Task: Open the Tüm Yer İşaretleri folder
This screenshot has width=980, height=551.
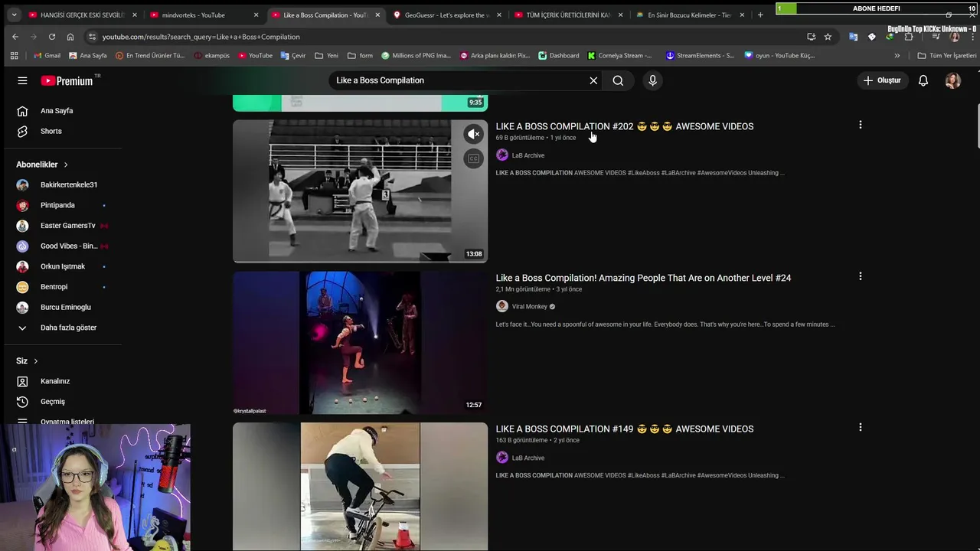Action: tap(947, 55)
